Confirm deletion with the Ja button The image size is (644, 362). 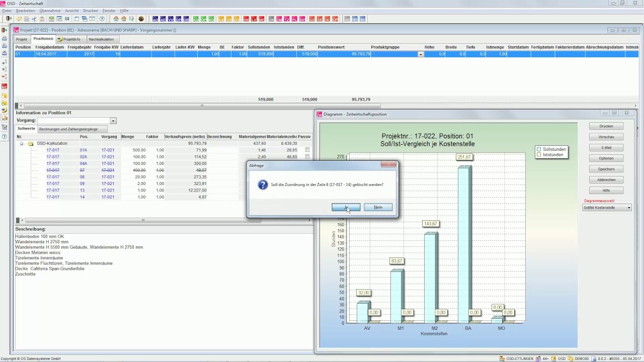click(x=346, y=207)
